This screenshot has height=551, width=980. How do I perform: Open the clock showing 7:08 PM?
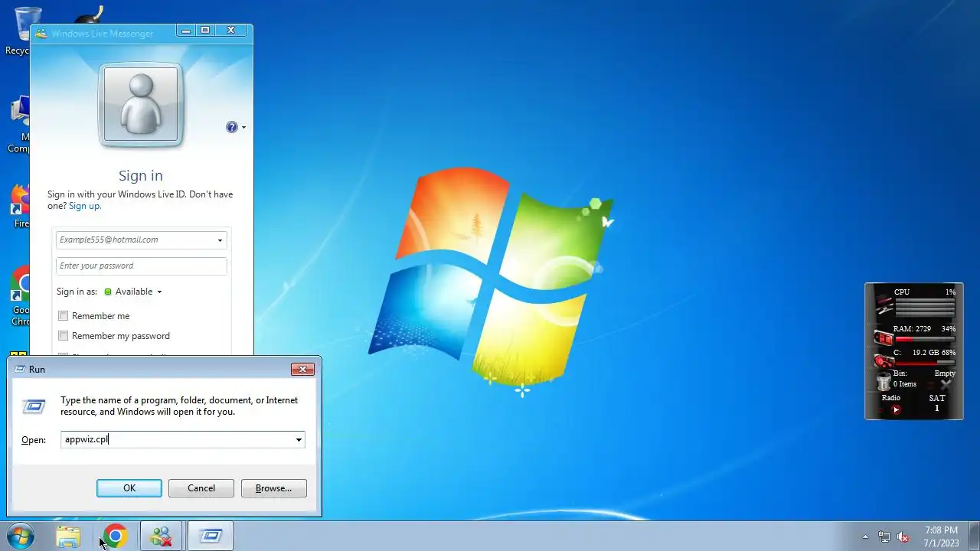pyautogui.click(x=941, y=536)
